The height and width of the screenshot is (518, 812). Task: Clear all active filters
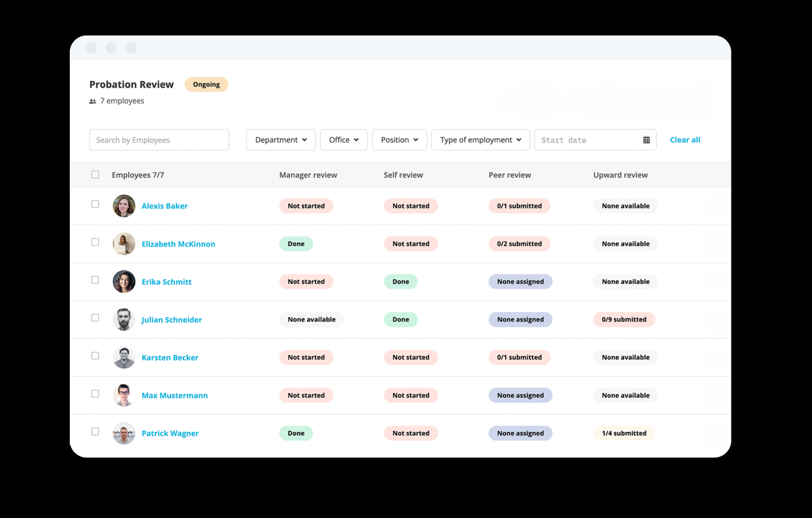(x=684, y=139)
